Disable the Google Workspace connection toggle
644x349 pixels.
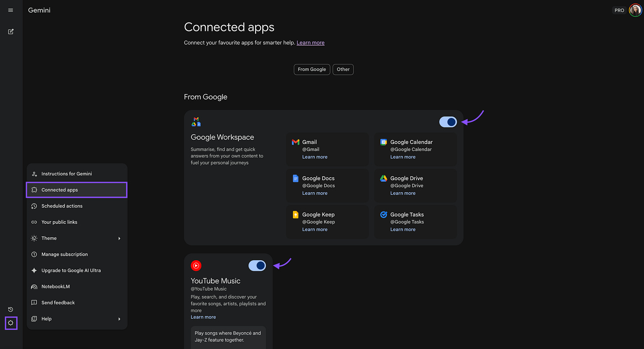tap(448, 122)
